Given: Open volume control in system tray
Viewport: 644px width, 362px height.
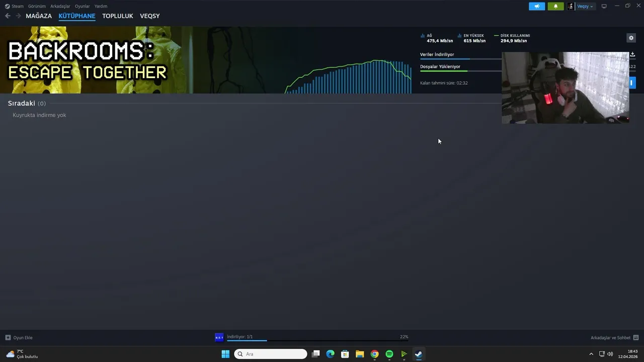Looking at the screenshot, I should click(610, 354).
